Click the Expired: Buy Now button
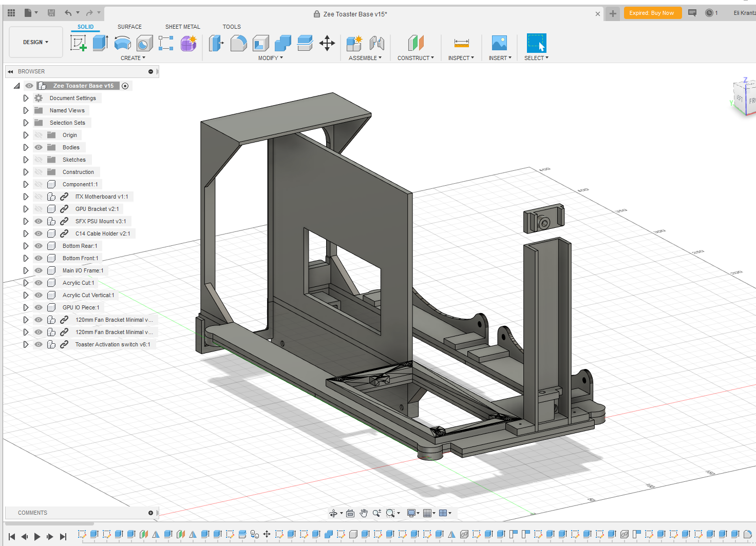The width and height of the screenshot is (756, 546). pyautogui.click(x=652, y=13)
